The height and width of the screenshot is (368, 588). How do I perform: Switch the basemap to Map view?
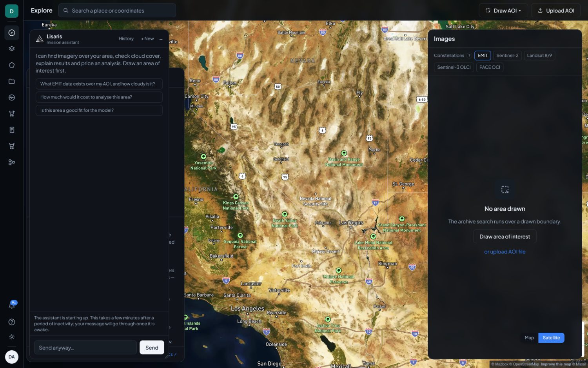tap(529, 338)
